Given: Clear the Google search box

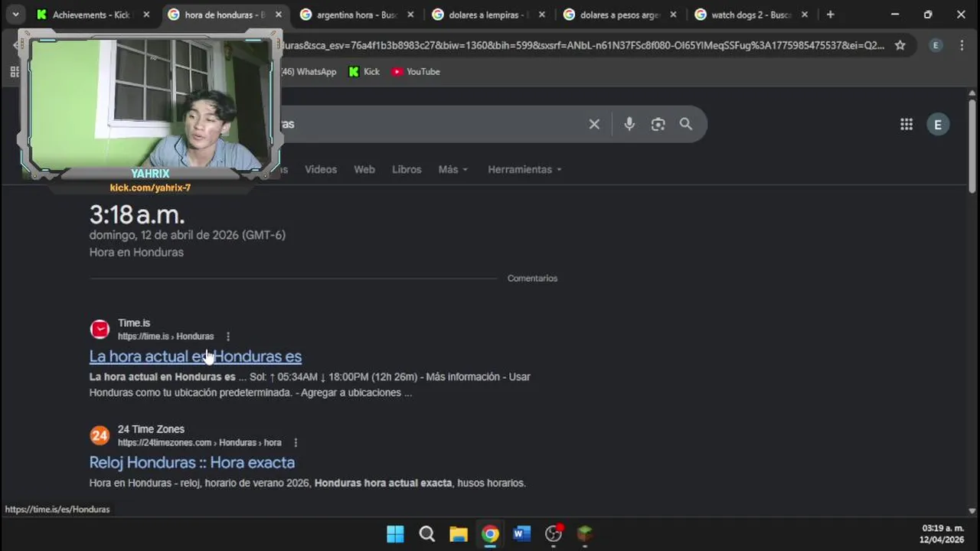Looking at the screenshot, I should click(x=594, y=124).
